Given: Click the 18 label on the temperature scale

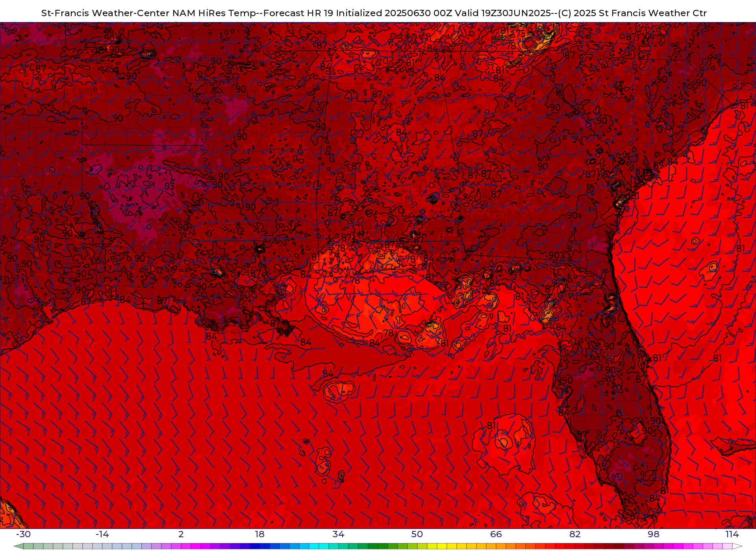Looking at the screenshot, I should click(259, 534).
